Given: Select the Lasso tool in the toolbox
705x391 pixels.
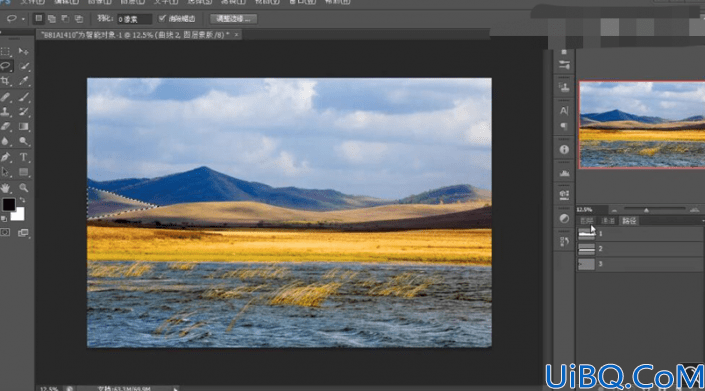Looking at the screenshot, I should (x=6, y=66).
